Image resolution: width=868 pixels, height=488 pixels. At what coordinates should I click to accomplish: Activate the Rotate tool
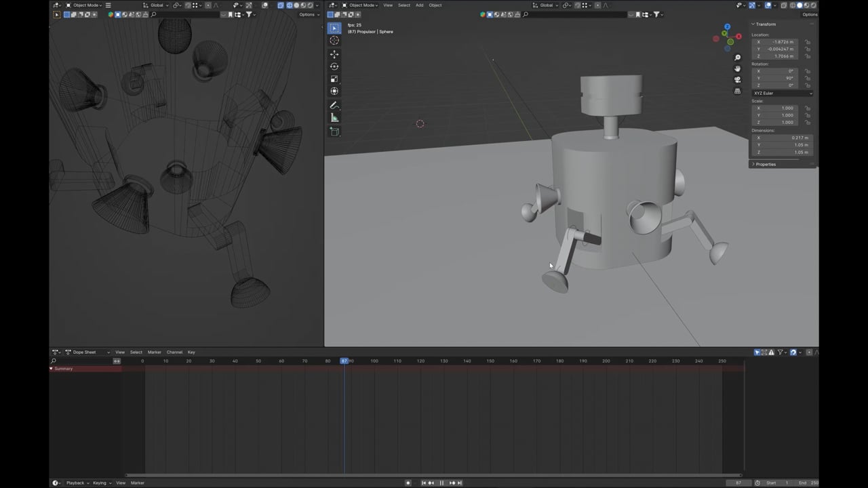334,66
